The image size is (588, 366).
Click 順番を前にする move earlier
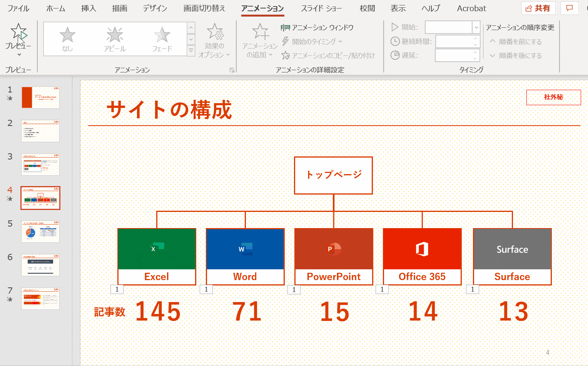(516, 42)
